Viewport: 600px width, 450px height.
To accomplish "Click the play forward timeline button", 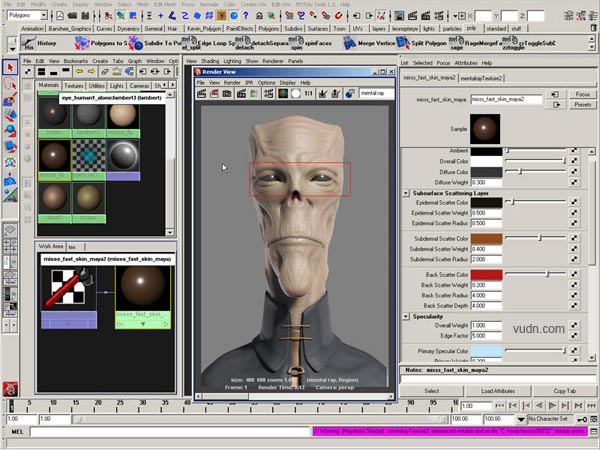I will point(552,406).
